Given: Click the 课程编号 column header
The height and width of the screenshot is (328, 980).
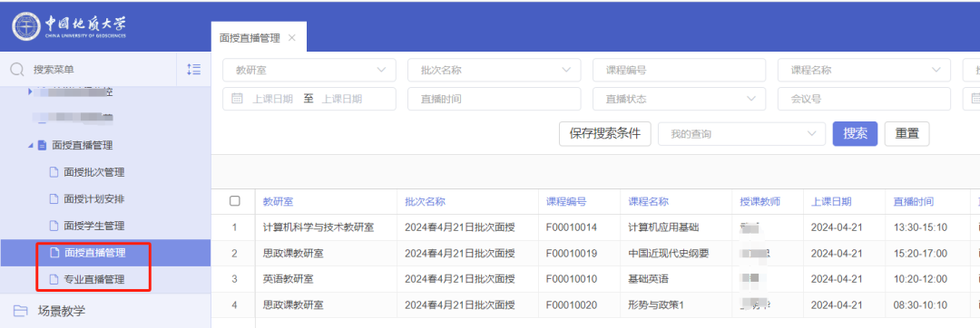Looking at the screenshot, I should (566, 201).
